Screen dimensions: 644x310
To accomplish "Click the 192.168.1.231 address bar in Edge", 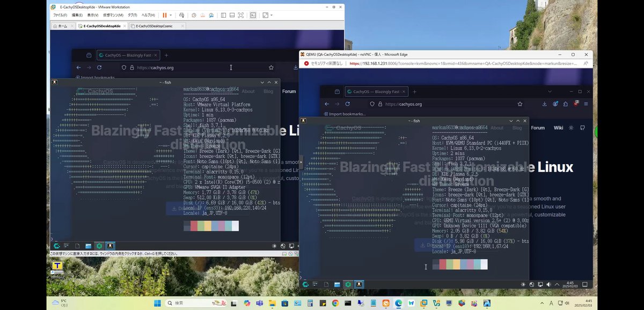I will (464, 63).
